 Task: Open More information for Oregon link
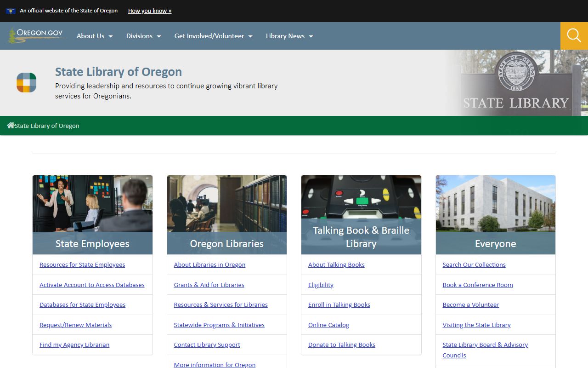tap(215, 365)
